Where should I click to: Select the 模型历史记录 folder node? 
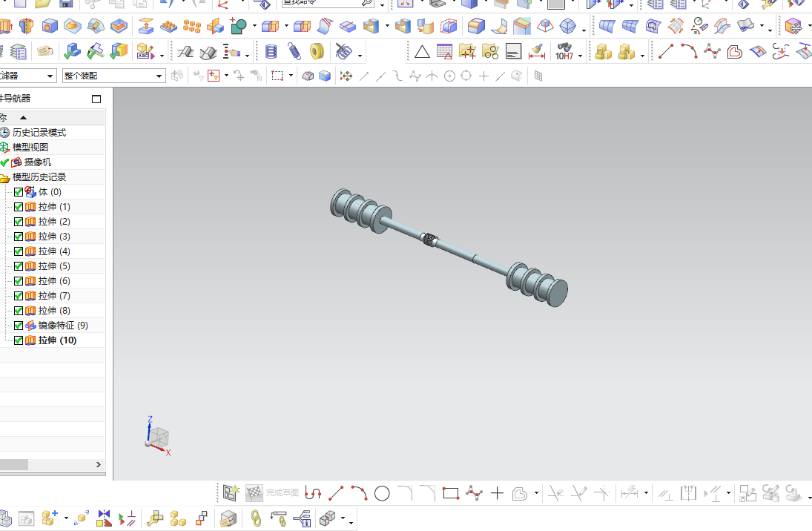pos(39,177)
